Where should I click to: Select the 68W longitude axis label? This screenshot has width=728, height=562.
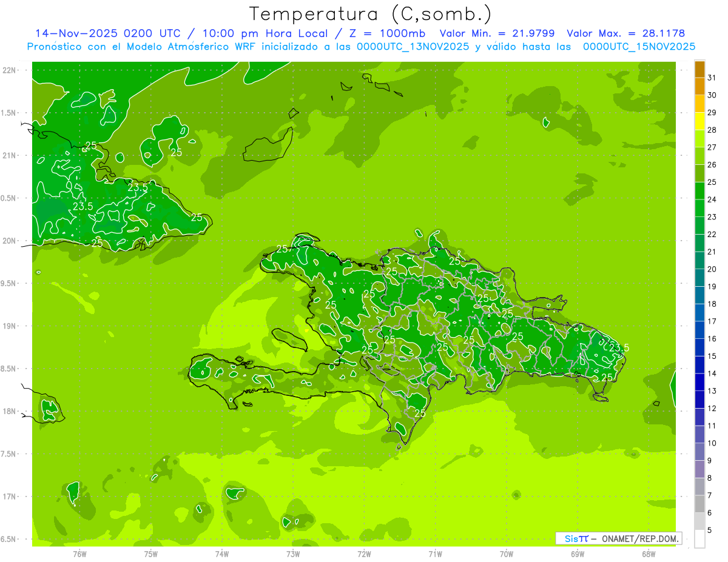click(648, 554)
